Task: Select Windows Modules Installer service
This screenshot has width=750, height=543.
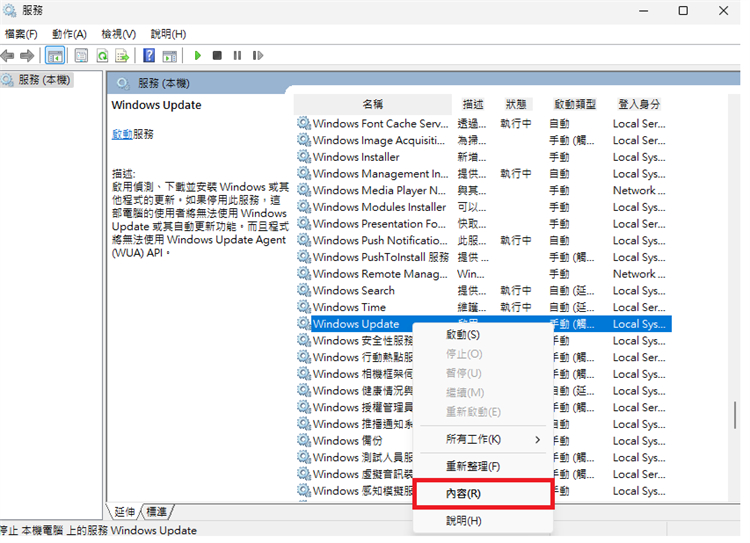Action: pyautogui.click(x=484, y=208)
